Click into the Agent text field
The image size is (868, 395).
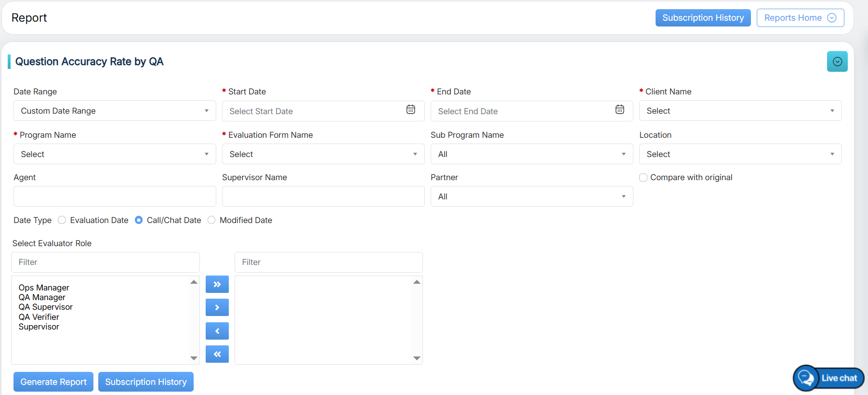(x=115, y=197)
